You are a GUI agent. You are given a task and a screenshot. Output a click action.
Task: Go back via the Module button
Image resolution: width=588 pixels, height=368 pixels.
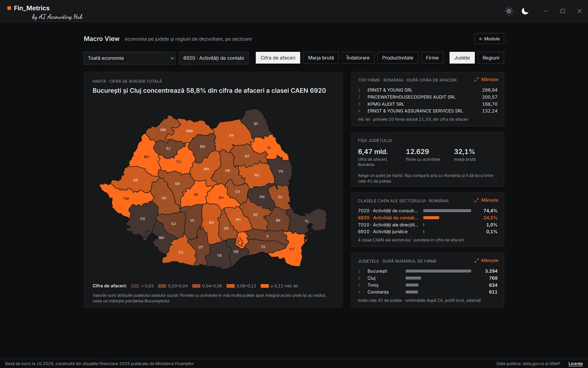489,39
